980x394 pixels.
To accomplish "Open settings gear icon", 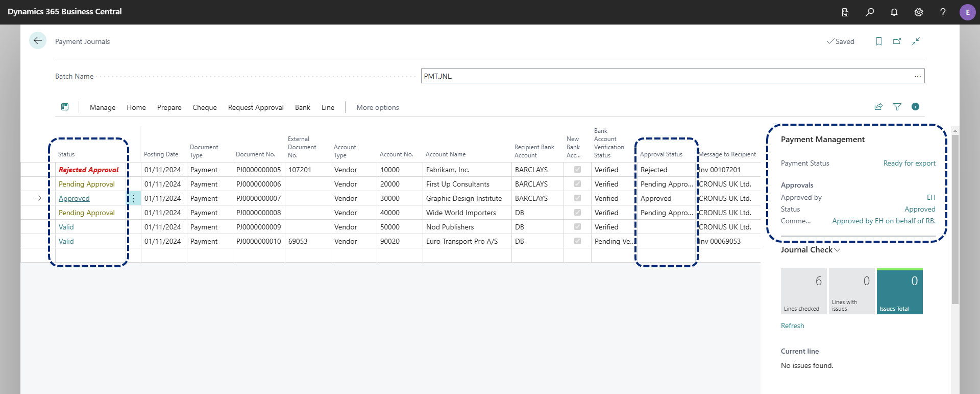I will tap(919, 12).
